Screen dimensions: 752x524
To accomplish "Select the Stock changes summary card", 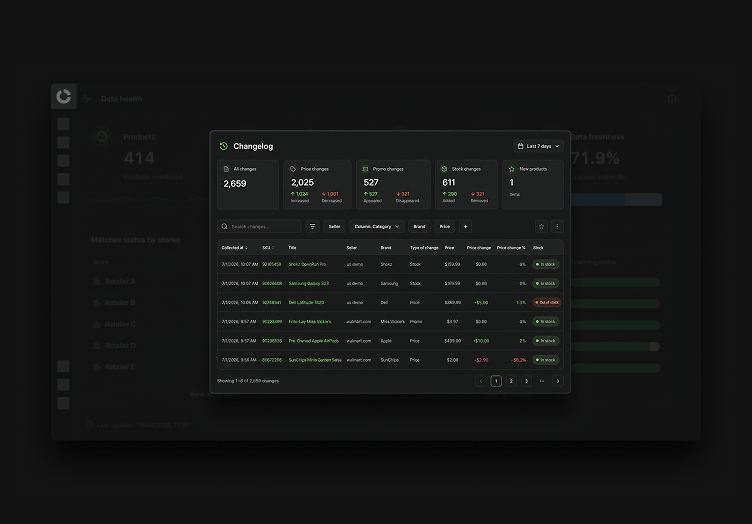I will pyautogui.click(x=466, y=185).
